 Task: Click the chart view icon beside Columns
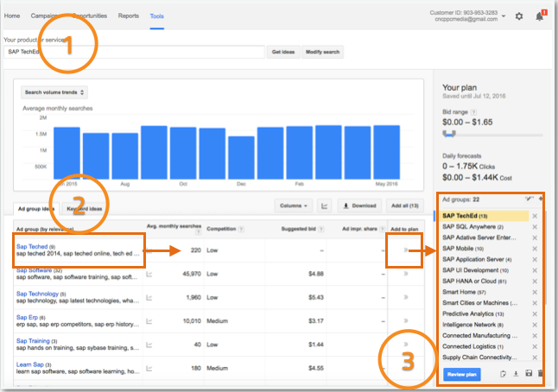325,205
